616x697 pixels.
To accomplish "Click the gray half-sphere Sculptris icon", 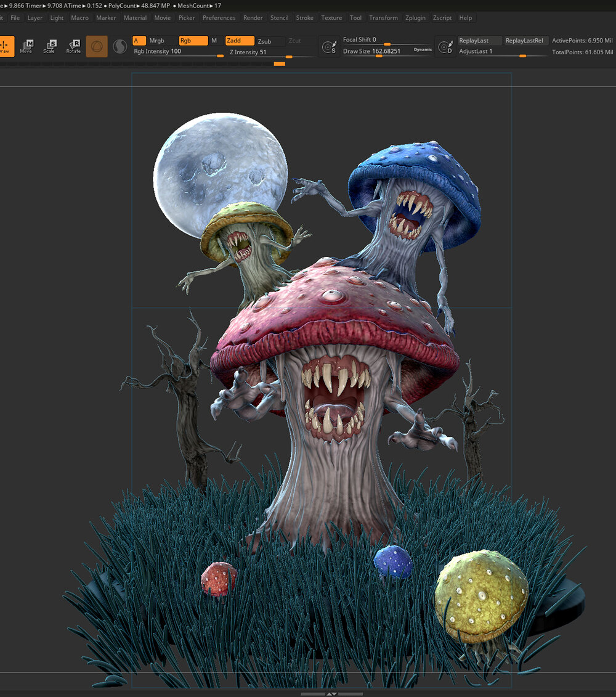I will tap(120, 46).
